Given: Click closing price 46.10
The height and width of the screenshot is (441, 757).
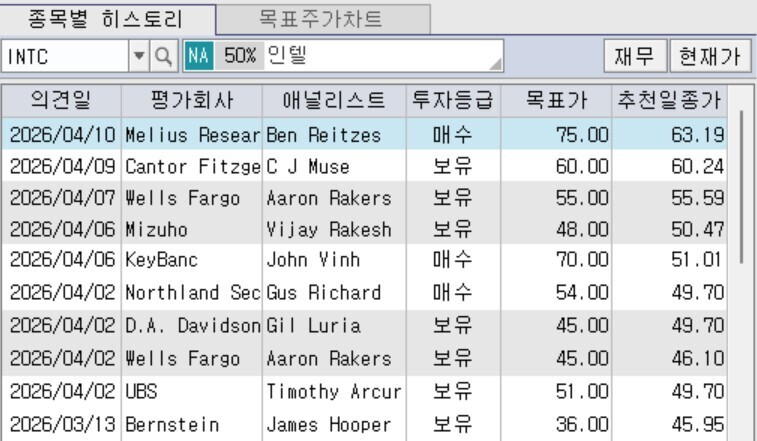Looking at the screenshot, I should point(698,358).
